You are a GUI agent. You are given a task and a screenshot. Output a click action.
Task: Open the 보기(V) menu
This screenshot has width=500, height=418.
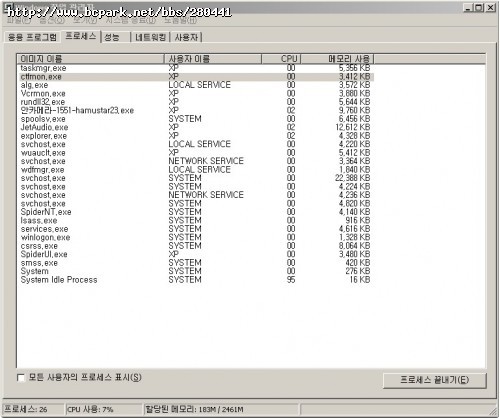(x=85, y=21)
